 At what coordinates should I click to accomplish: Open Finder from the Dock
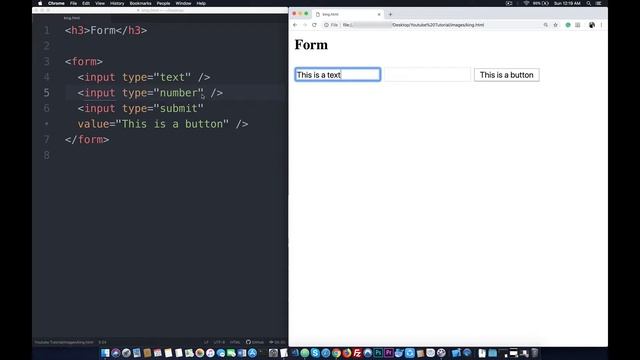(x=105, y=353)
